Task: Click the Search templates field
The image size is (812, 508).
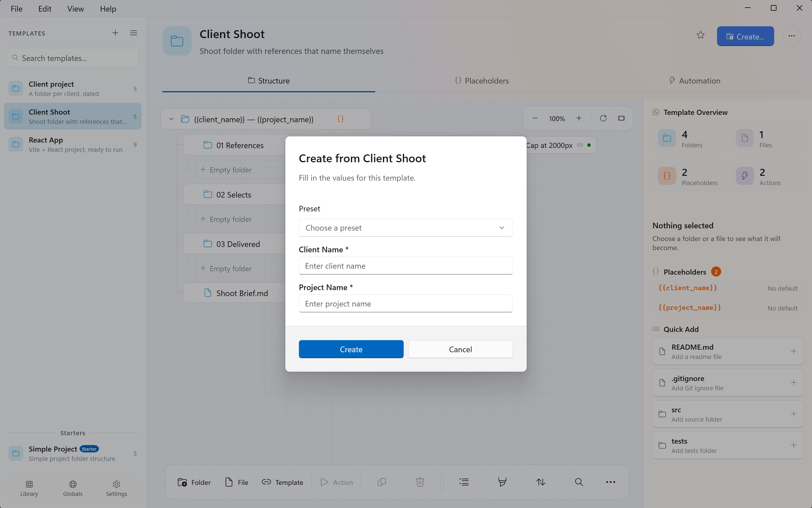Action: [x=73, y=58]
